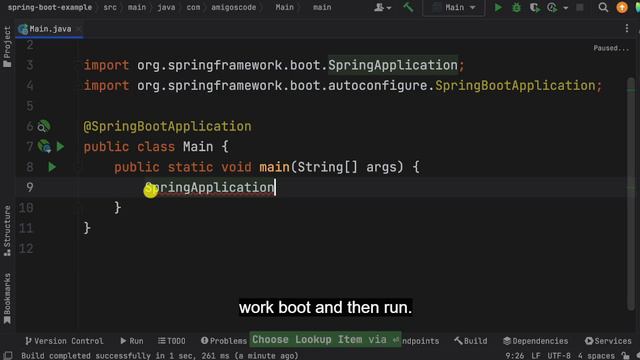Build project with the hammer icon

click(408, 7)
